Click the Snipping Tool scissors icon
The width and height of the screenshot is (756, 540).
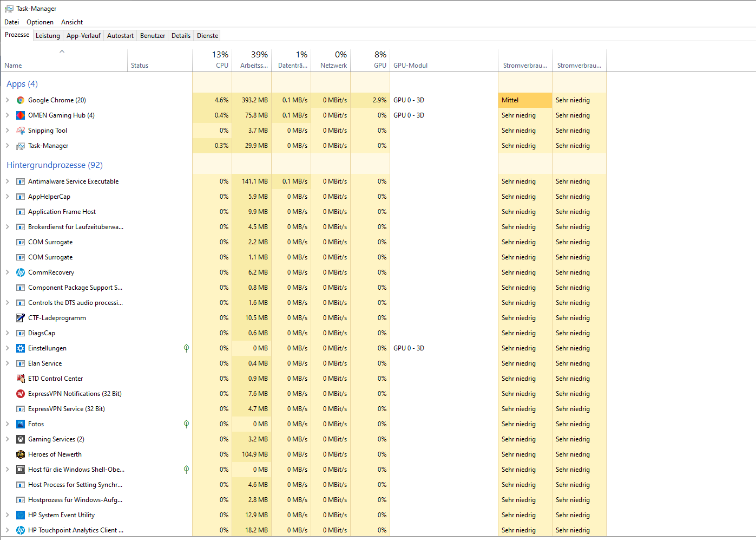(x=21, y=131)
